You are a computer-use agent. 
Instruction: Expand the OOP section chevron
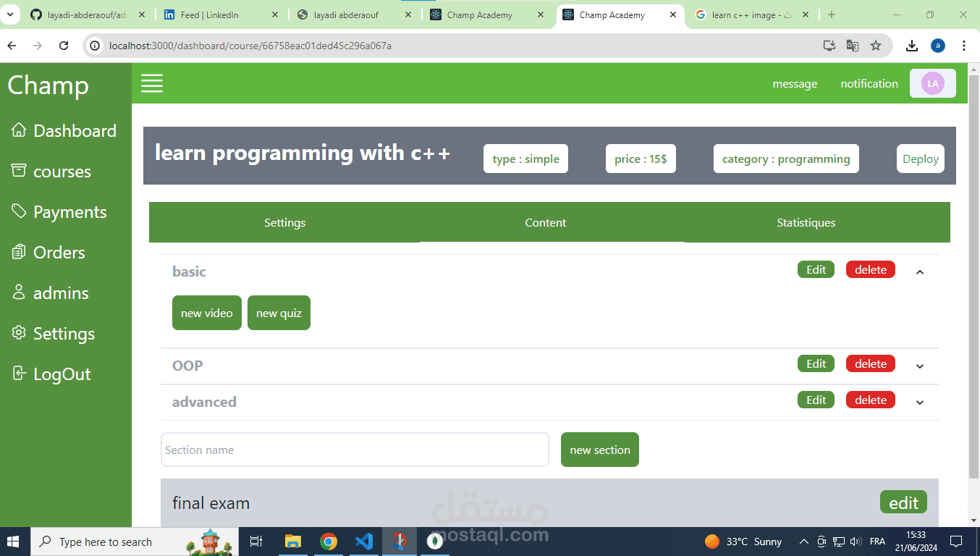[x=920, y=366]
